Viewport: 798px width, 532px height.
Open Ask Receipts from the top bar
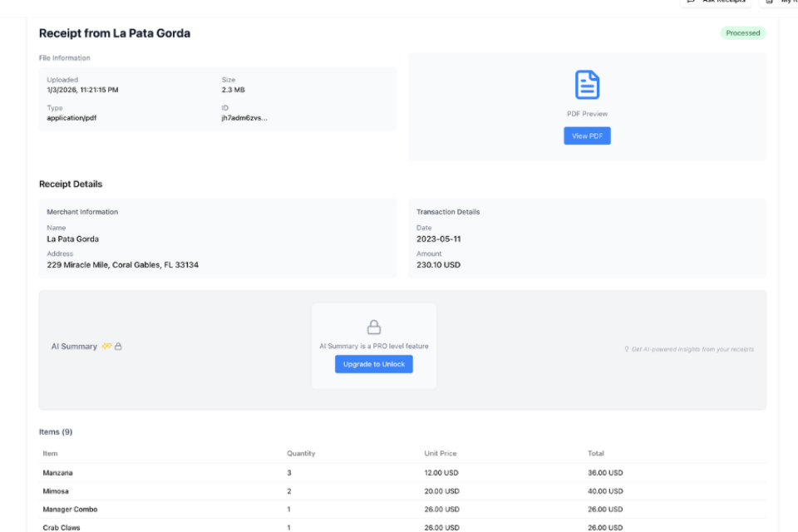point(717,2)
